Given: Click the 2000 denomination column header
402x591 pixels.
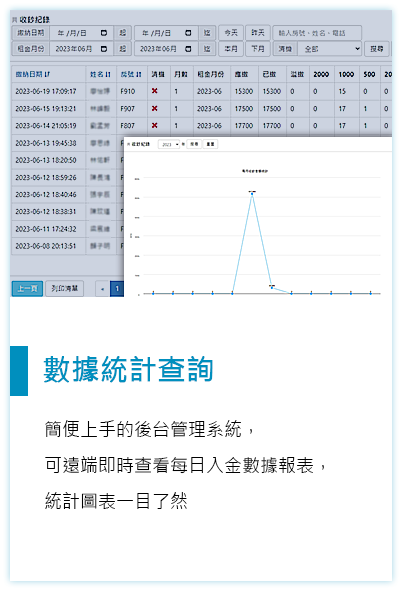Looking at the screenshot, I should (321, 75).
